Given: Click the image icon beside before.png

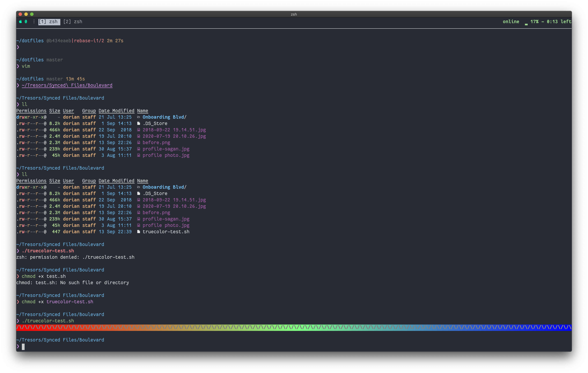Looking at the screenshot, I should tap(139, 143).
